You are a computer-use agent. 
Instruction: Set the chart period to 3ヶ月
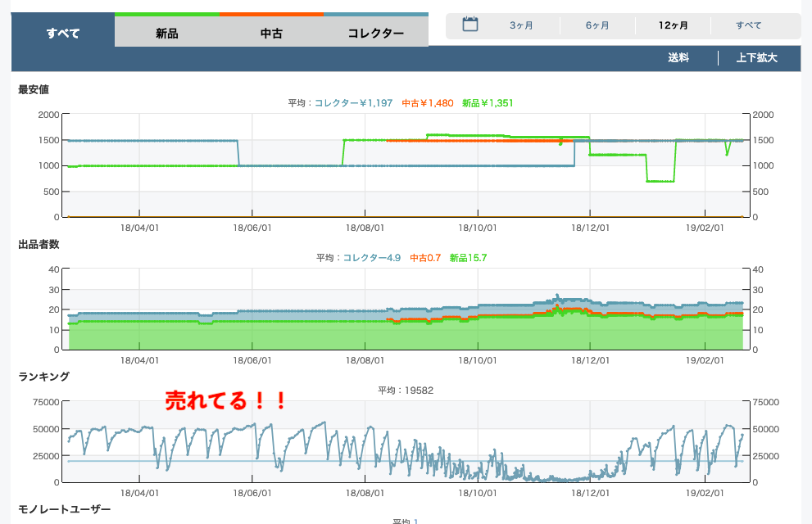(x=521, y=25)
